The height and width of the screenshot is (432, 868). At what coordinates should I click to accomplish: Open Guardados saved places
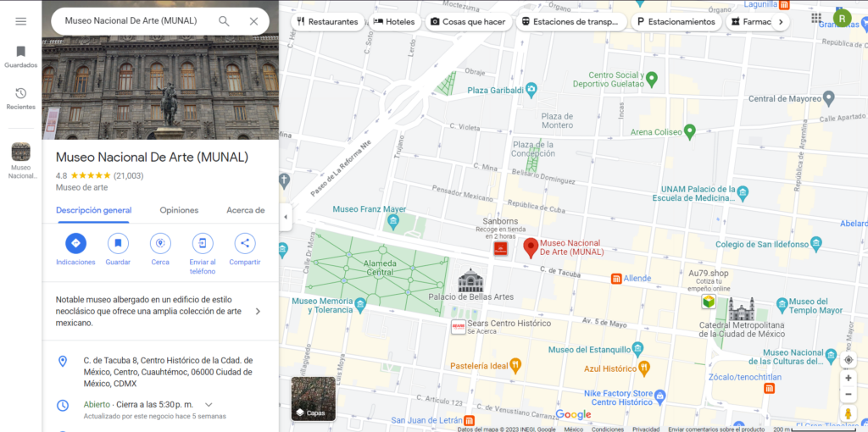20,57
